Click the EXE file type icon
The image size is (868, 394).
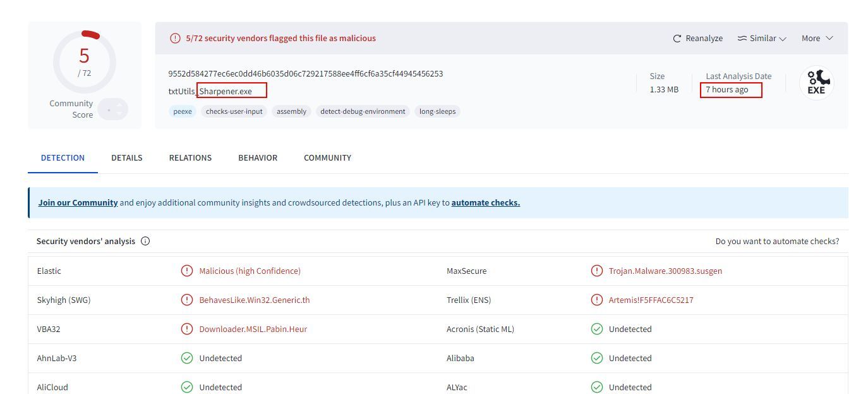pos(816,83)
